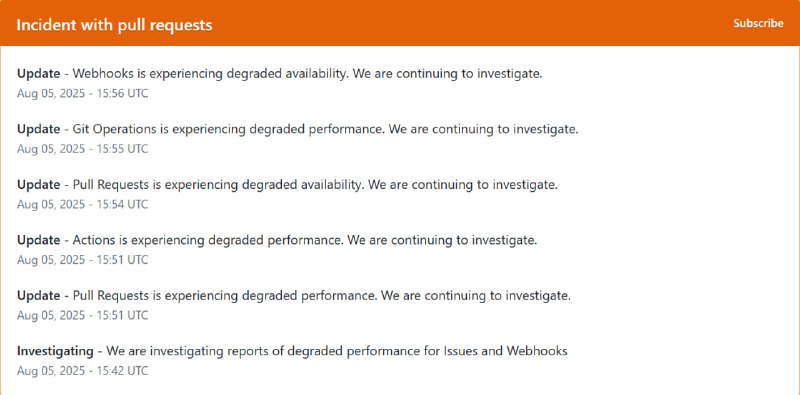Screen dimensions: 800x395
Task: Click the bold Investigating status label
Action: pos(55,351)
